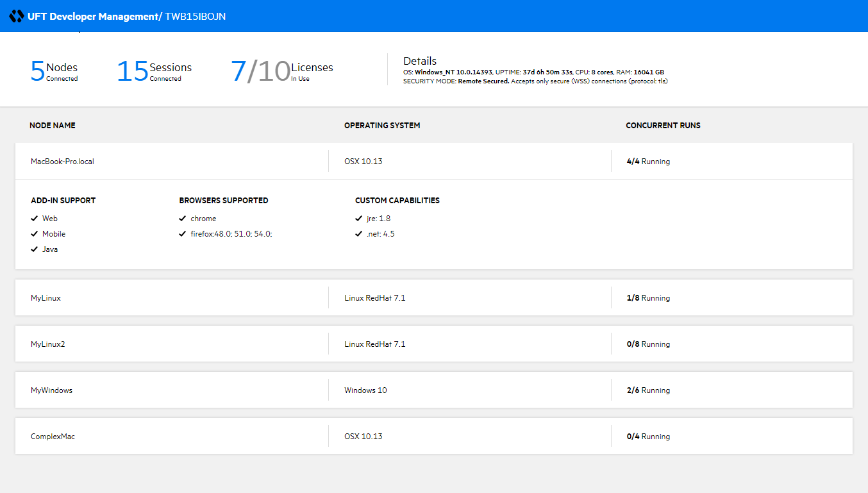Click the jre 1.8 capability checkmark
The width and height of the screenshot is (868, 493).
[359, 219]
